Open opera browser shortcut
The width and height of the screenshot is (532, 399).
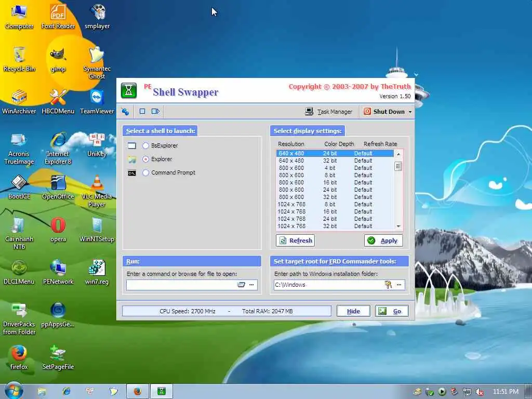click(x=58, y=230)
